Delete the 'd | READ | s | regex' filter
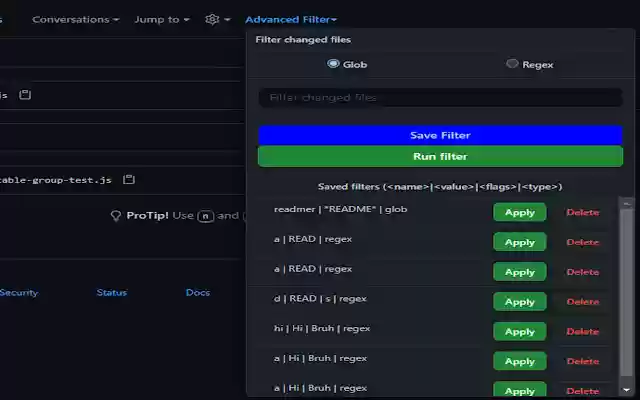Screen dimensions: 640x400 [583, 302]
